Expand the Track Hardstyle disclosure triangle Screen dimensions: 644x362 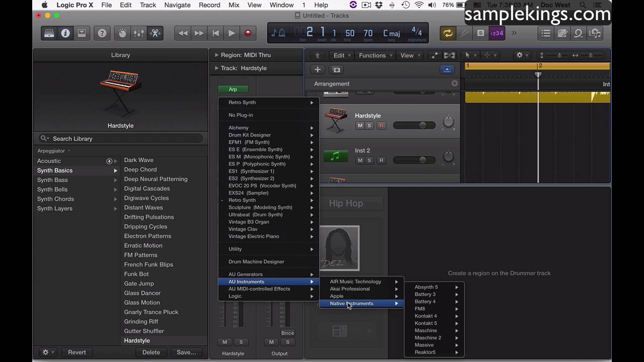coord(216,68)
